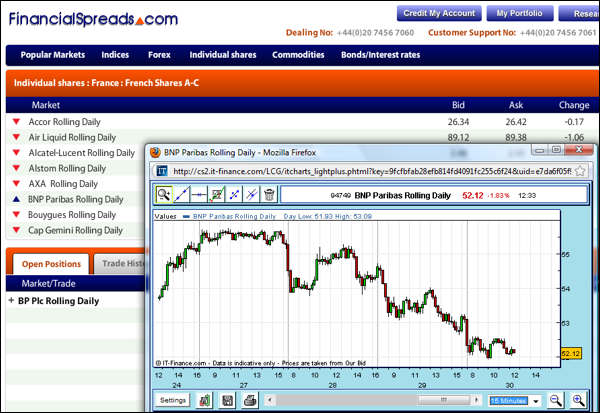Click the red arrow beside Alcatel-Lucent Rolling Daily

click(x=16, y=153)
